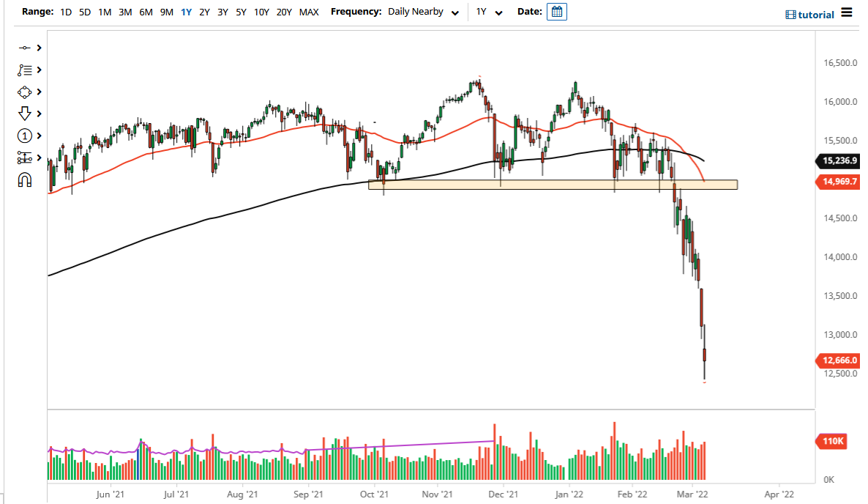Select the trendline drawing tool

click(x=24, y=48)
